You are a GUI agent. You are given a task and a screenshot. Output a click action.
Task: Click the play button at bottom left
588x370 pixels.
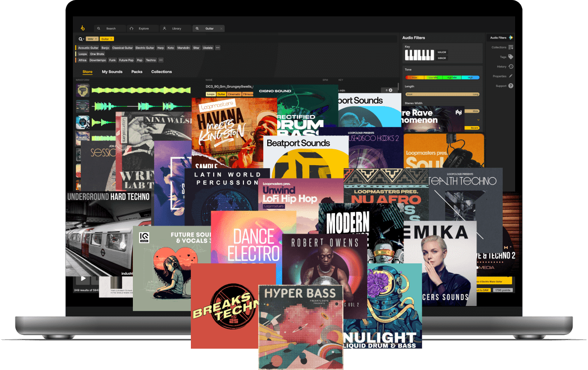point(83,278)
